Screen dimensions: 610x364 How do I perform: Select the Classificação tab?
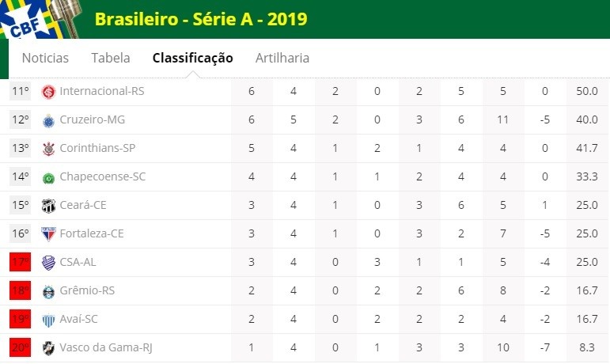pyautogui.click(x=192, y=58)
